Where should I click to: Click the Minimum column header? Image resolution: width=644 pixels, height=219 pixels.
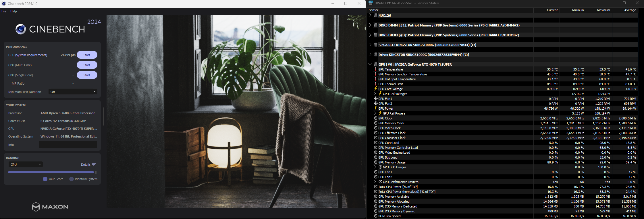pos(573,10)
